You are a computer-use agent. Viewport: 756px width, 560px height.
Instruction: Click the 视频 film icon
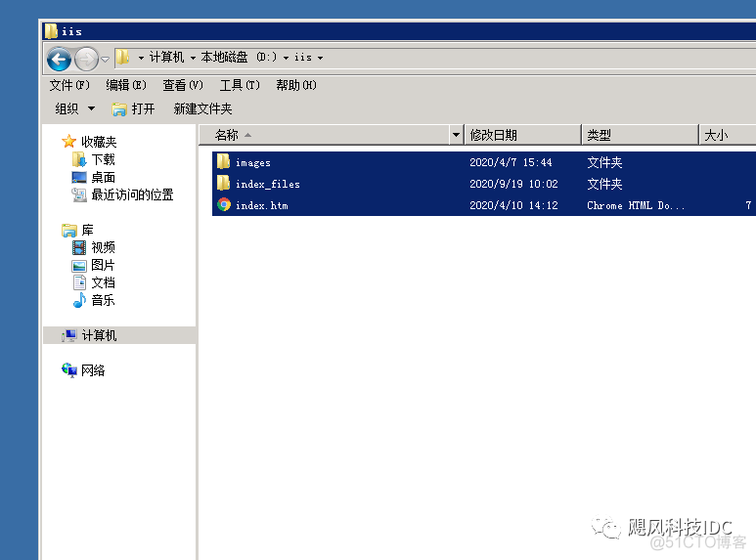point(79,247)
